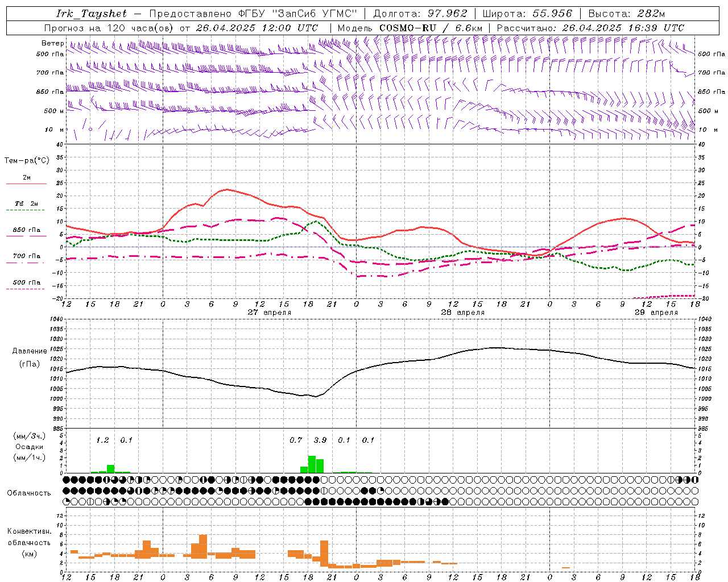Viewport: 728px width, 582px height.
Task: Click the green dashed "Td 2м" legend line
Action: (x=26, y=210)
